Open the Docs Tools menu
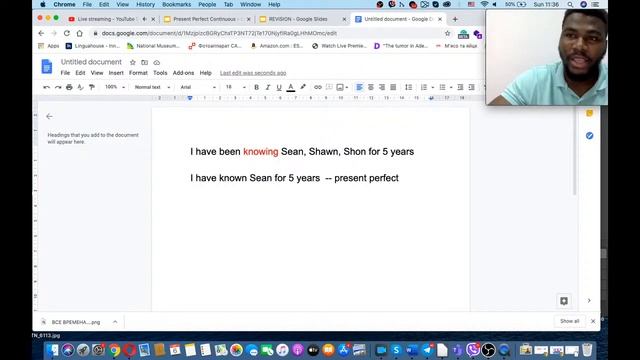 [160, 73]
